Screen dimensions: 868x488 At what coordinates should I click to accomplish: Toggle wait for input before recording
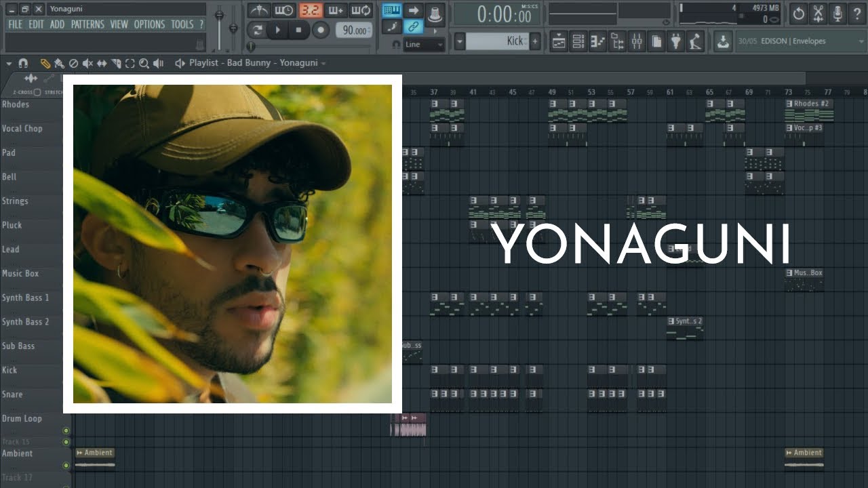(x=284, y=10)
